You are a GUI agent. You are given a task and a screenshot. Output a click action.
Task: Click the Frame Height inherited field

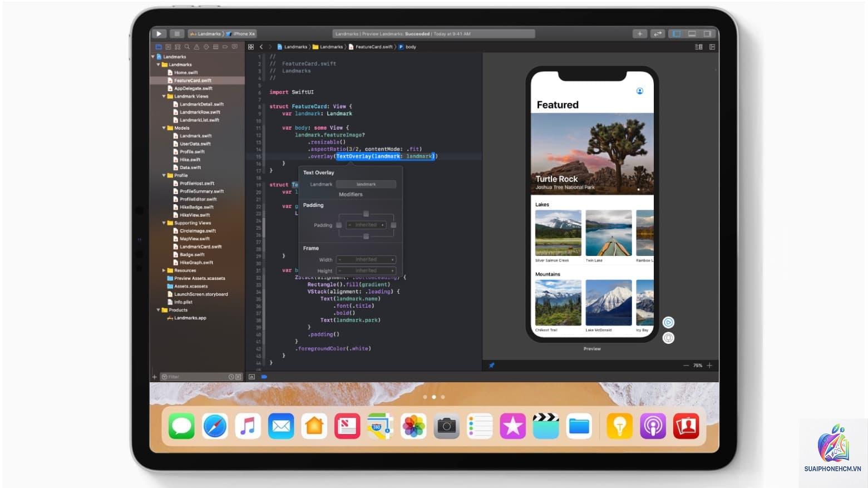[366, 270]
